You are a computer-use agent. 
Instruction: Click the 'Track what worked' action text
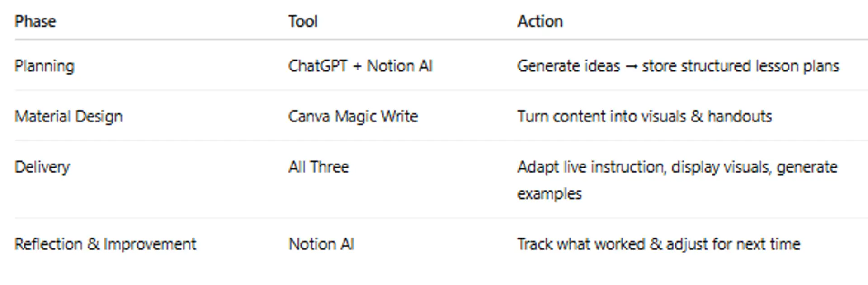coord(581,244)
